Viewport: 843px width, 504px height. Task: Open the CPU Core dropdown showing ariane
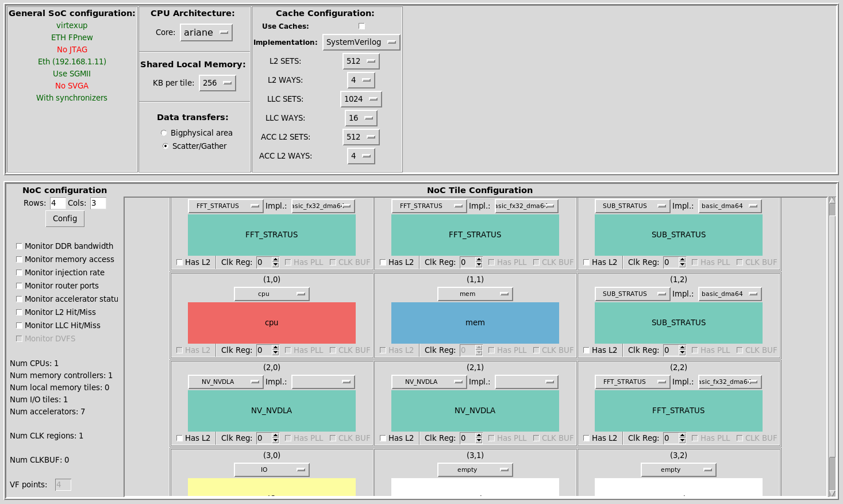(206, 33)
